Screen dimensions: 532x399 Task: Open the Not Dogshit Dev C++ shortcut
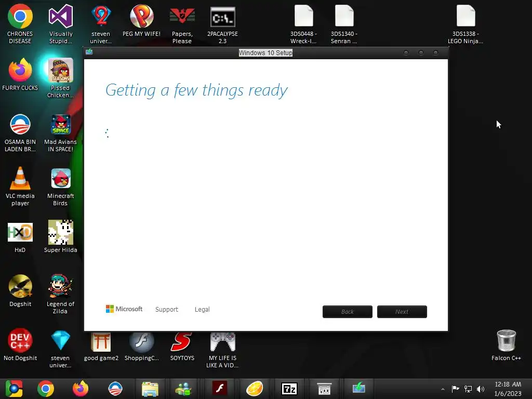click(20, 340)
